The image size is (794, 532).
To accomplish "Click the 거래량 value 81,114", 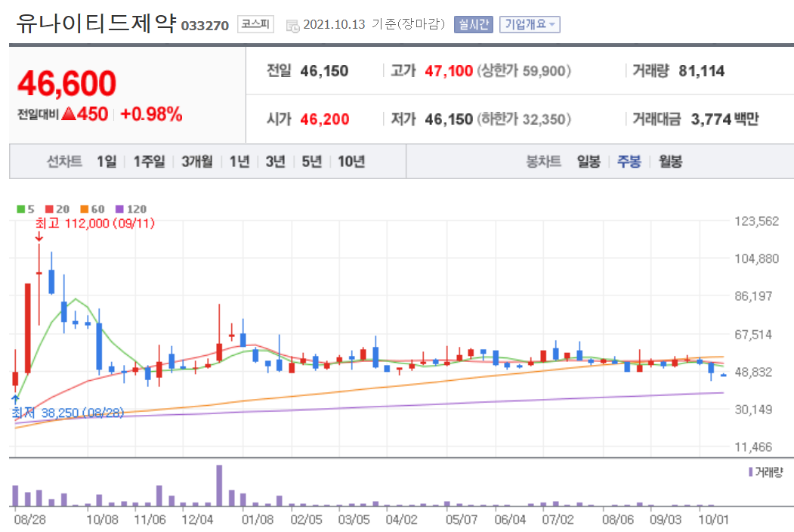I will [x=702, y=71].
